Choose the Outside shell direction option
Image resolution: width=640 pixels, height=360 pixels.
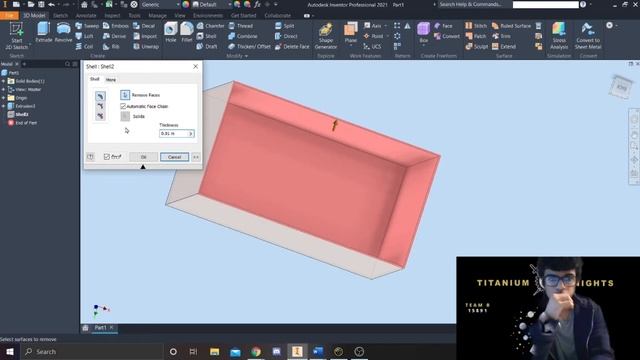(x=100, y=106)
